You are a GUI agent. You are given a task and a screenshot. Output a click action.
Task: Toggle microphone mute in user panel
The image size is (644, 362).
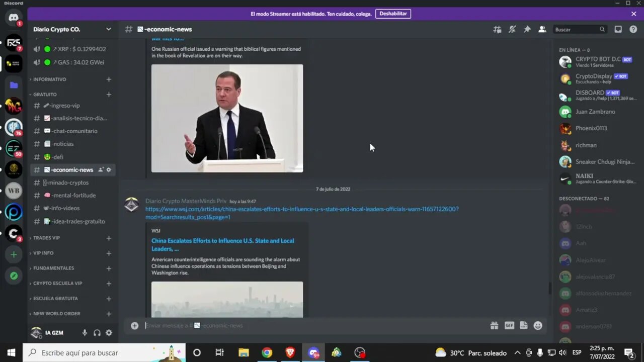coord(85,333)
